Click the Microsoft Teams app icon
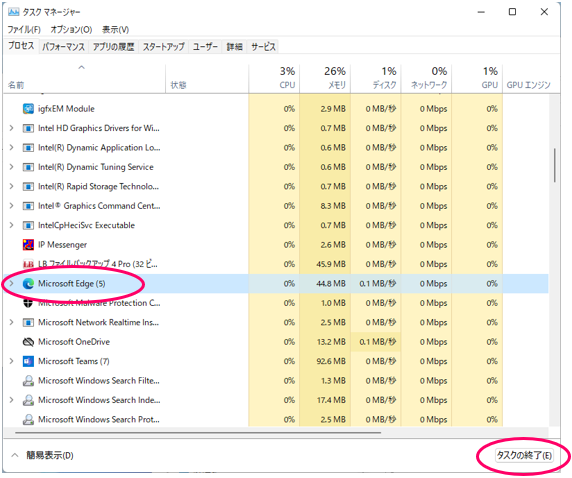The width and height of the screenshot is (572, 478). click(28, 361)
